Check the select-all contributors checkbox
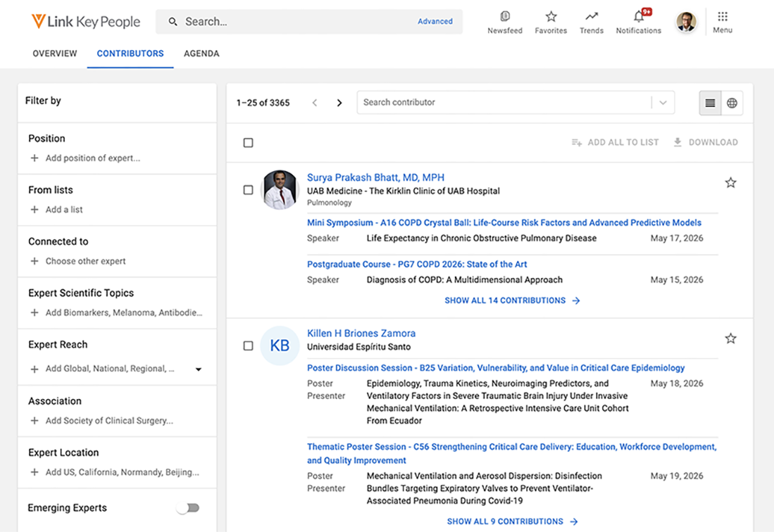Screen dimensions: 774x532 248,143
